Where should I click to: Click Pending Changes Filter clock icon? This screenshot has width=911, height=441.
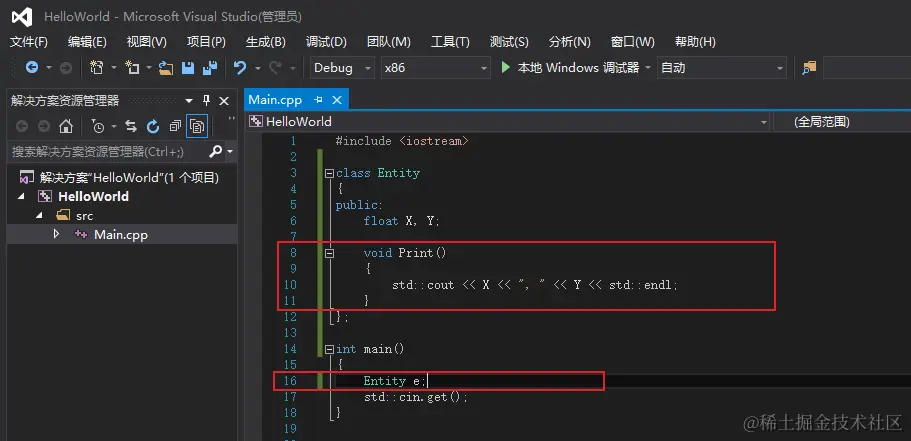point(98,126)
